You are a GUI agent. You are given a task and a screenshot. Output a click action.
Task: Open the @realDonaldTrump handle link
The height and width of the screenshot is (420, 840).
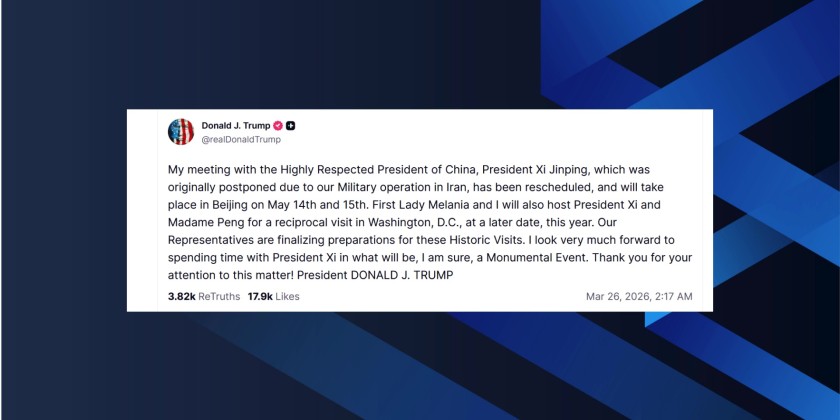(x=241, y=139)
